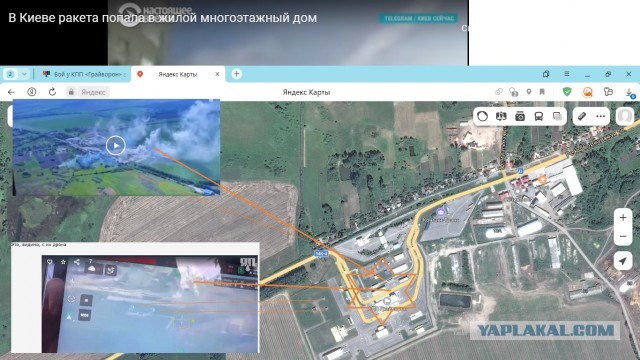The width and height of the screenshot is (640, 360).
Task: Open the Yandex home Я button
Action: coord(31,92)
